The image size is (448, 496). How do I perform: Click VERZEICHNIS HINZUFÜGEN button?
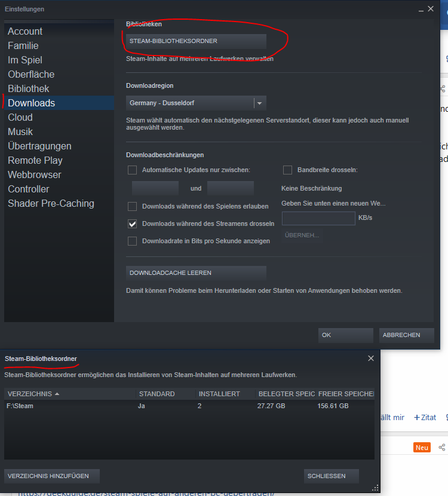[52, 476]
